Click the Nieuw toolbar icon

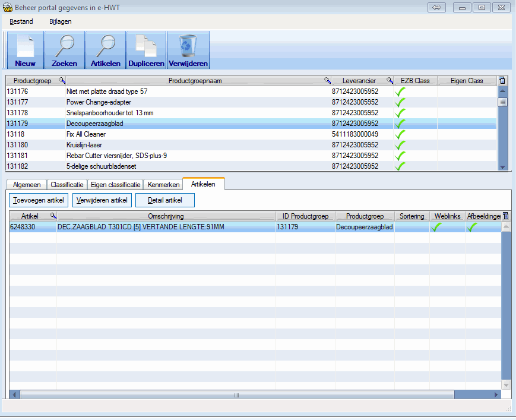(25, 50)
